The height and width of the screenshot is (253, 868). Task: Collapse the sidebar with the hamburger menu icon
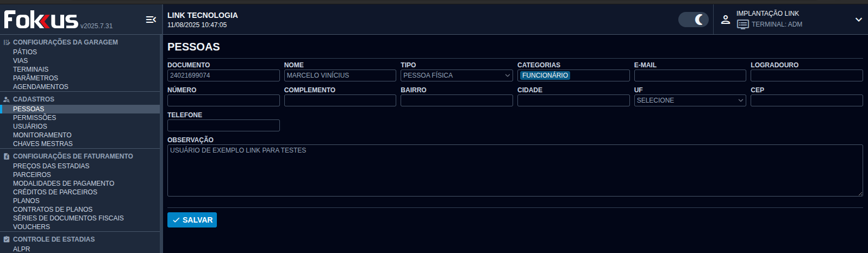(x=151, y=20)
